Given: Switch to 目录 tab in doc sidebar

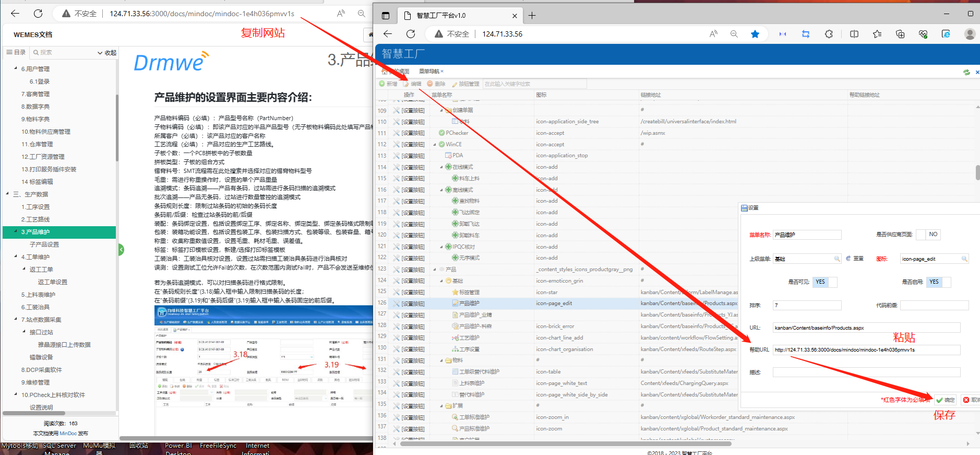Looking at the screenshot, I should 16,52.
